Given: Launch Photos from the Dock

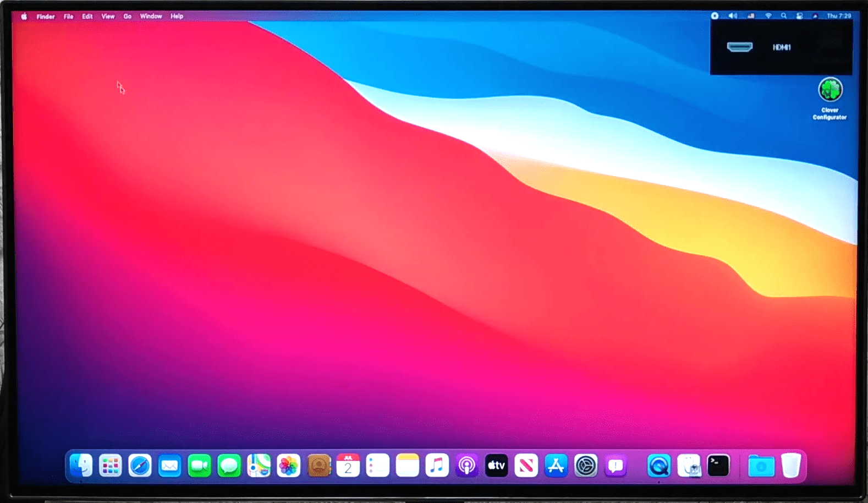Looking at the screenshot, I should coord(289,466).
